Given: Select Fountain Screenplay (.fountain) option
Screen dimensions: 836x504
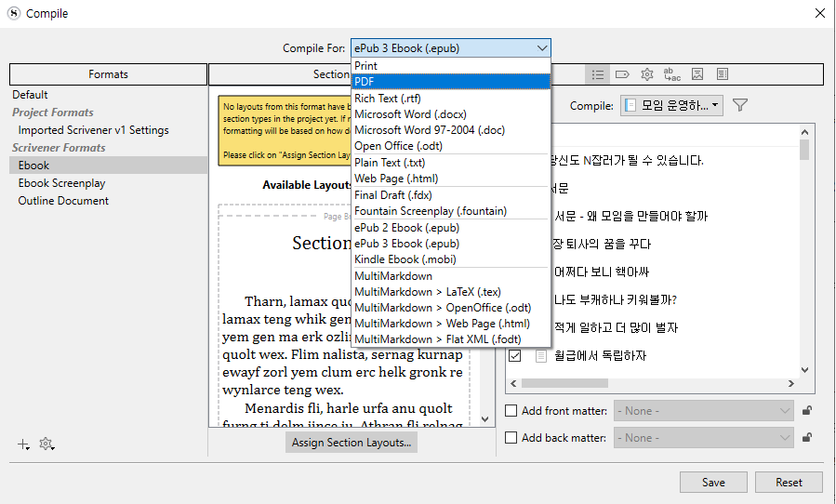Looking at the screenshot, I should tap(450, 211).
